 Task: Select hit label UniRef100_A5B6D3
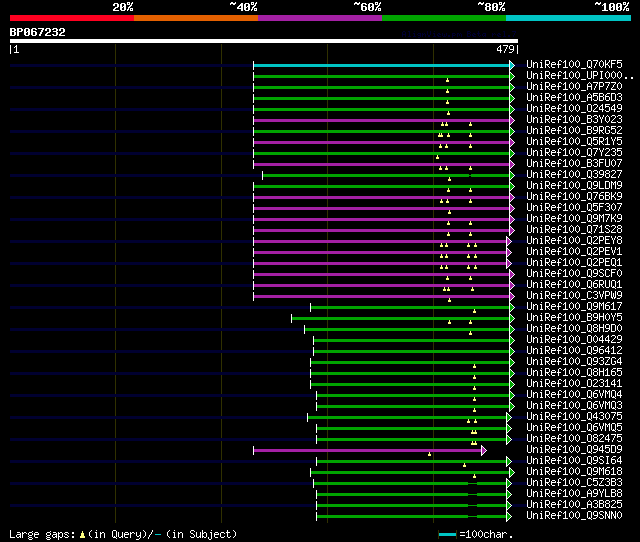(574, 98)
